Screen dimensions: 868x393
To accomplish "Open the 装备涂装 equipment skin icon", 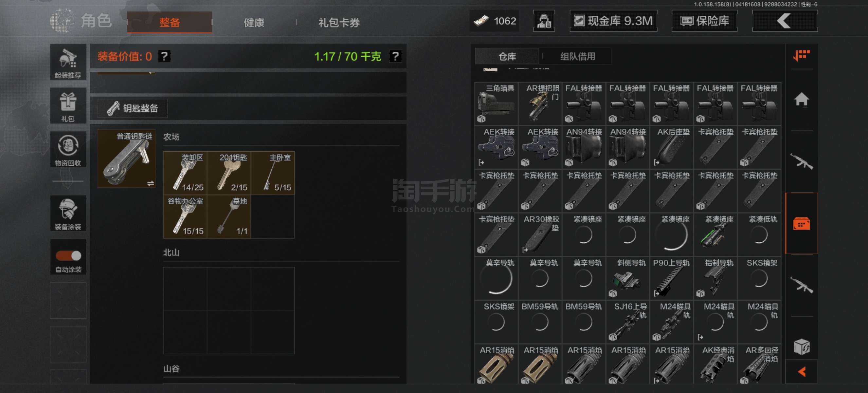I will point(68,214).
